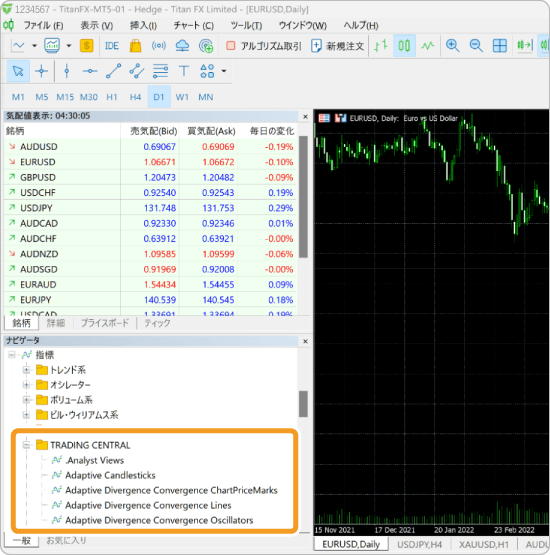Select the text label tool
Viewport: 550px width, 555px height.
[x=184, y=71]
